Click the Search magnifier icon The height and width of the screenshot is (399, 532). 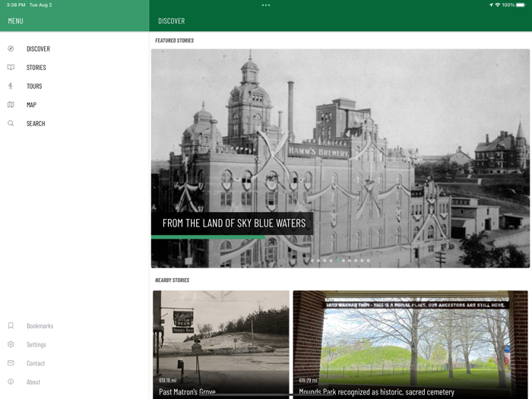11,123
